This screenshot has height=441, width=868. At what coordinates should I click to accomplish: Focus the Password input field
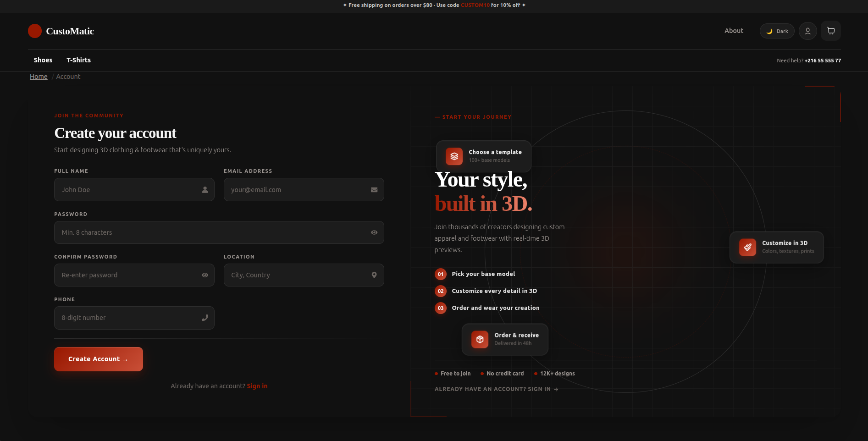[219, 232]
